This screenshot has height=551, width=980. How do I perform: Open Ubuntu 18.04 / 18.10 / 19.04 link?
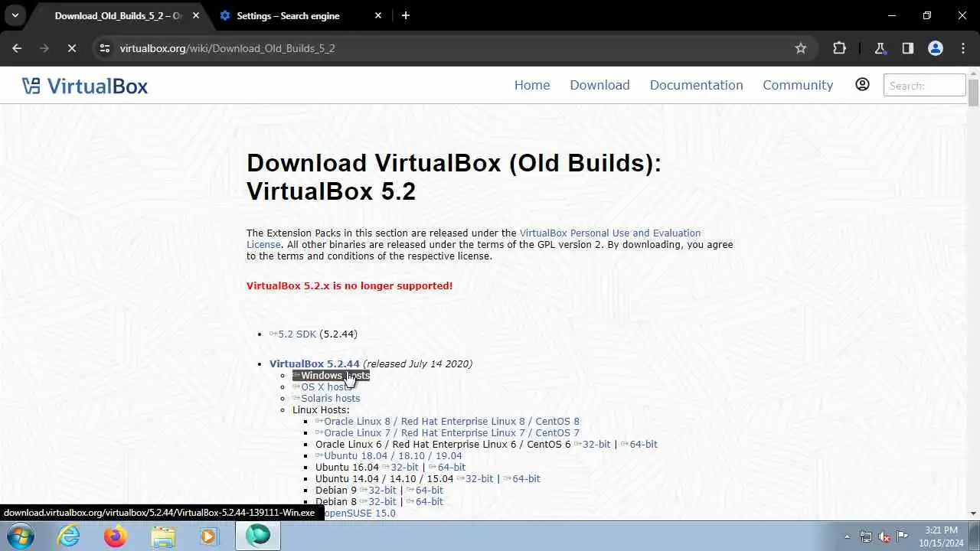389,455
